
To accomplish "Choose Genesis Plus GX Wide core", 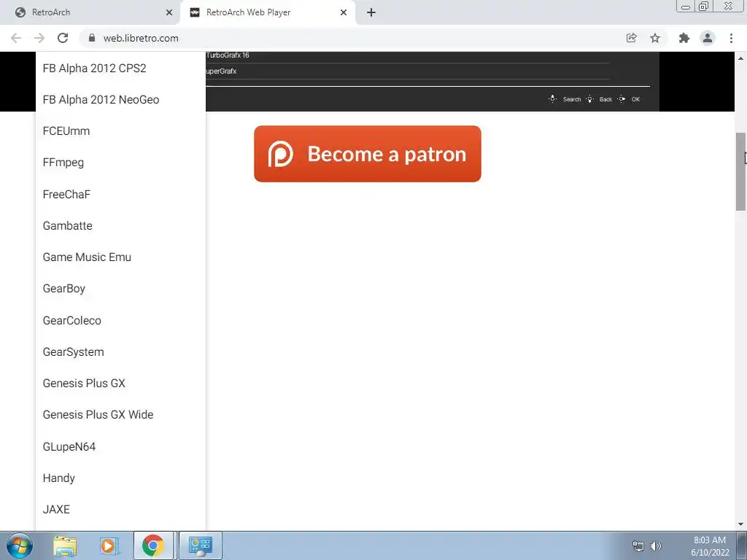I will pyautogui.click(x=120, y=415).
